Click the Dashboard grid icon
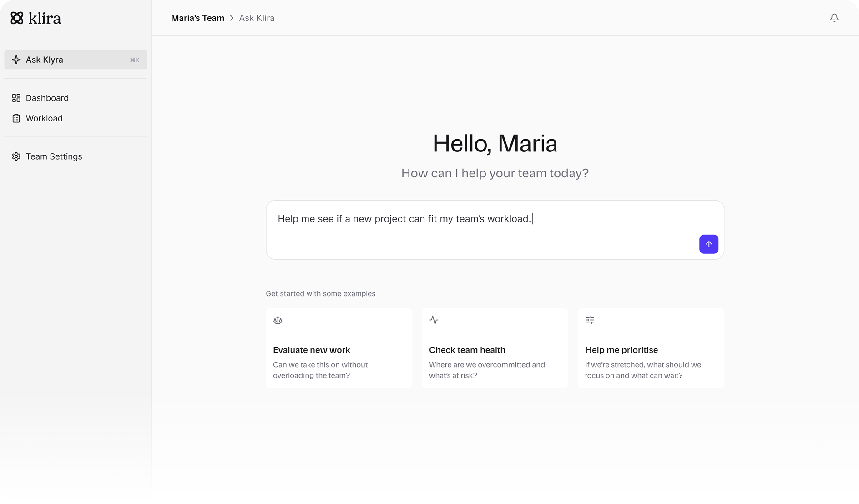Screen dimensions: 859x504 coord(16,98)
